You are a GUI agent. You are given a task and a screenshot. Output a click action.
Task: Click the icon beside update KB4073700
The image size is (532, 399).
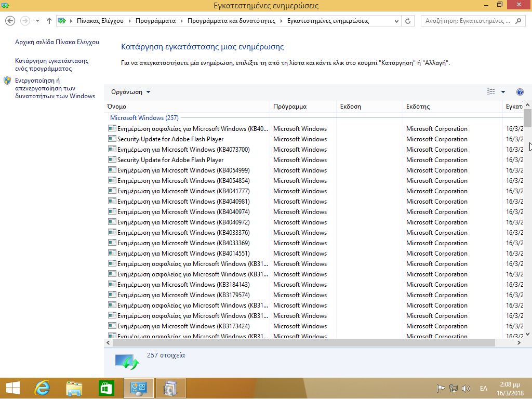pyautogui.click(x=112, y=149)
